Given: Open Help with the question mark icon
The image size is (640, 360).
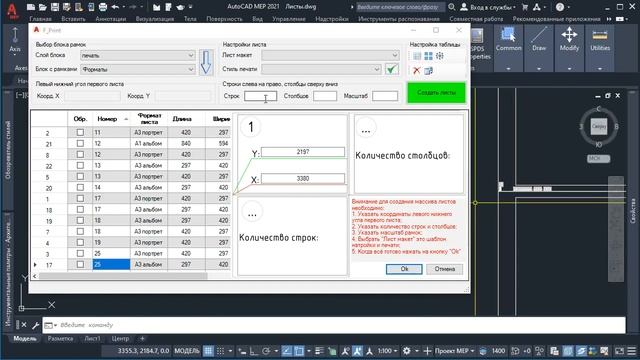Looking at the screenshot, I should coord(560,7).
